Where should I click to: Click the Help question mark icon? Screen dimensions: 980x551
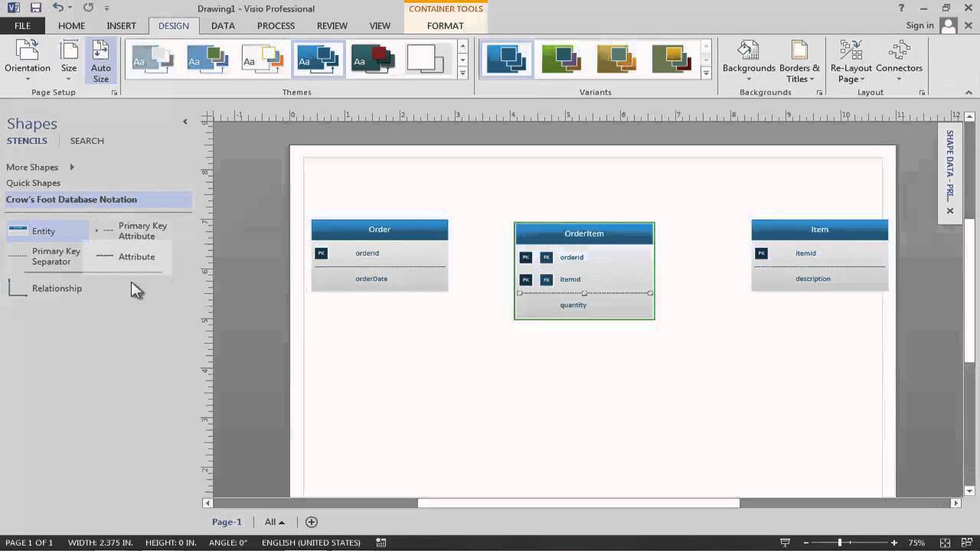pos(901,8)
